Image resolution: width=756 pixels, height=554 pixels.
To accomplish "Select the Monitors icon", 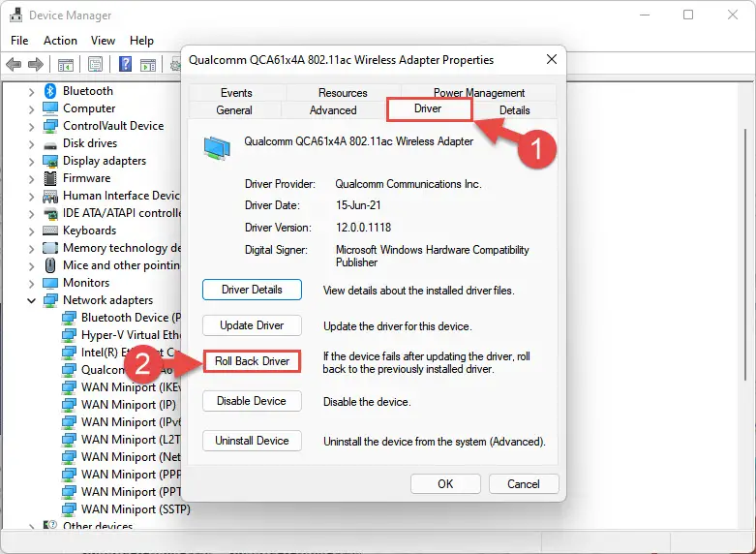I will click(x=50, y=283).
